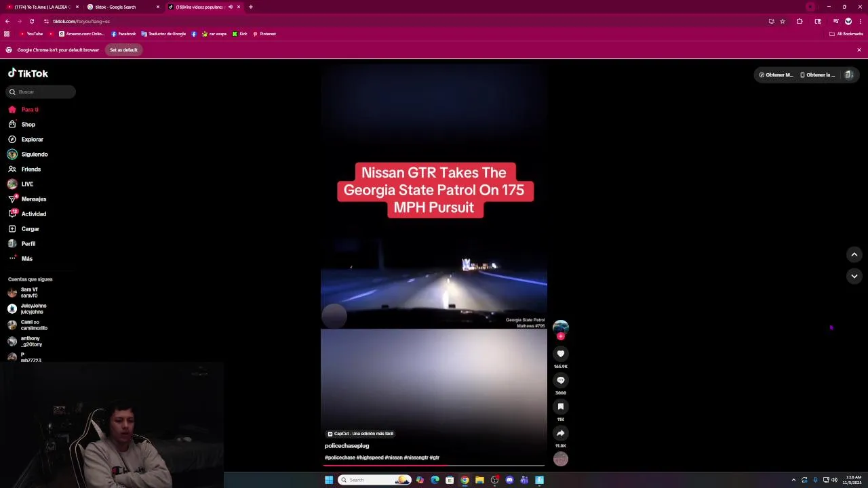Click the Windows taskbar Search box
Viewport: 868px width, 488px height.
click(374, 480)
